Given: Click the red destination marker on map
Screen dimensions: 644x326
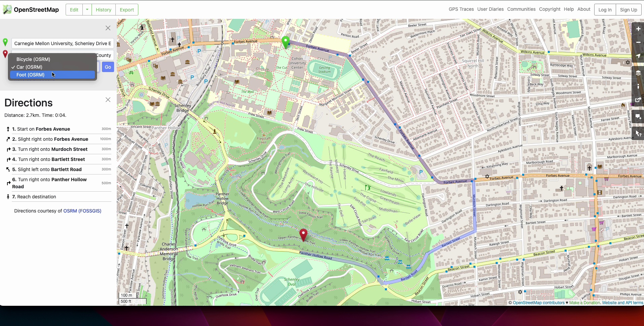Looking at the screenshot, I should pos(303,234).
